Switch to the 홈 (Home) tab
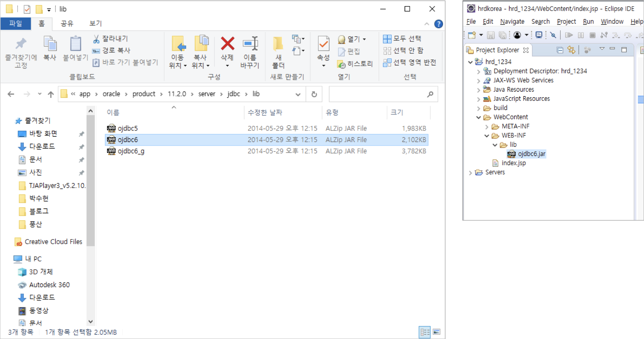This screenshot has width=644, height=339. [41, 23]
